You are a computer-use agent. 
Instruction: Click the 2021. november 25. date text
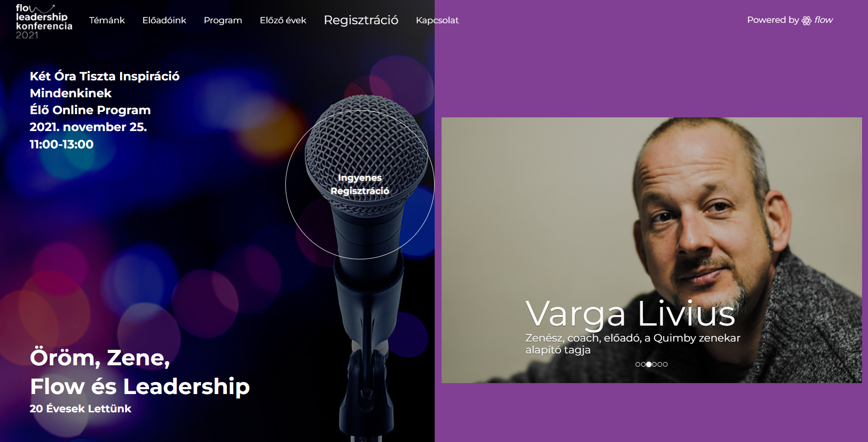88,127
